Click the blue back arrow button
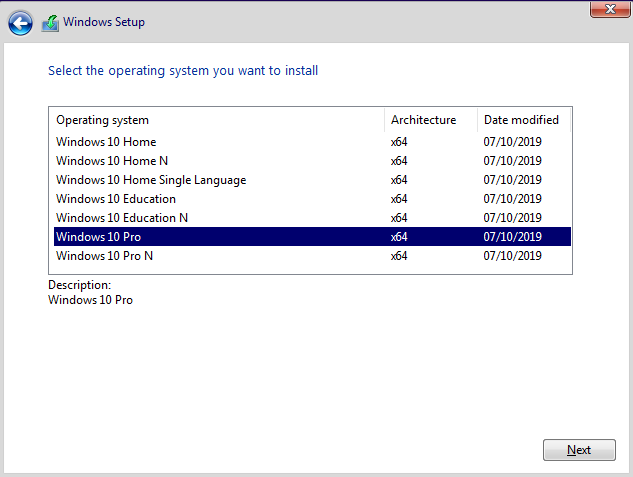Viewport: 633px width, 477px height. [x=20, y=23]
